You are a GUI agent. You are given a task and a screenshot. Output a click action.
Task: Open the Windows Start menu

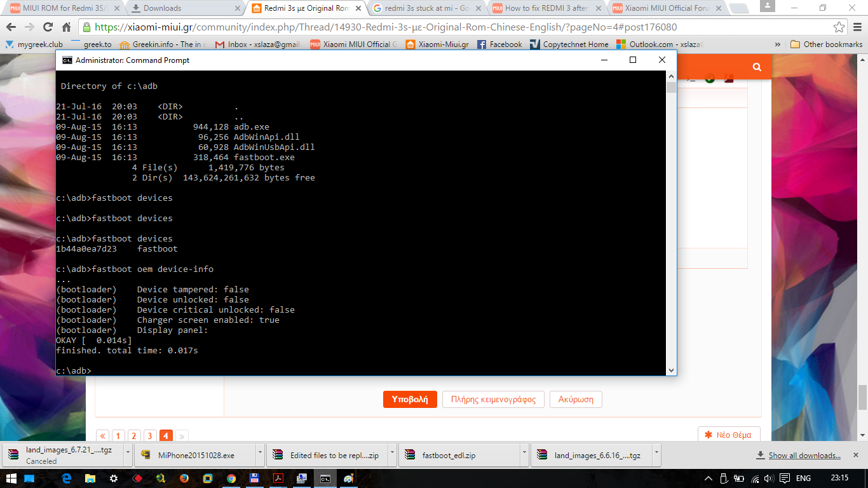coord(11,478)
